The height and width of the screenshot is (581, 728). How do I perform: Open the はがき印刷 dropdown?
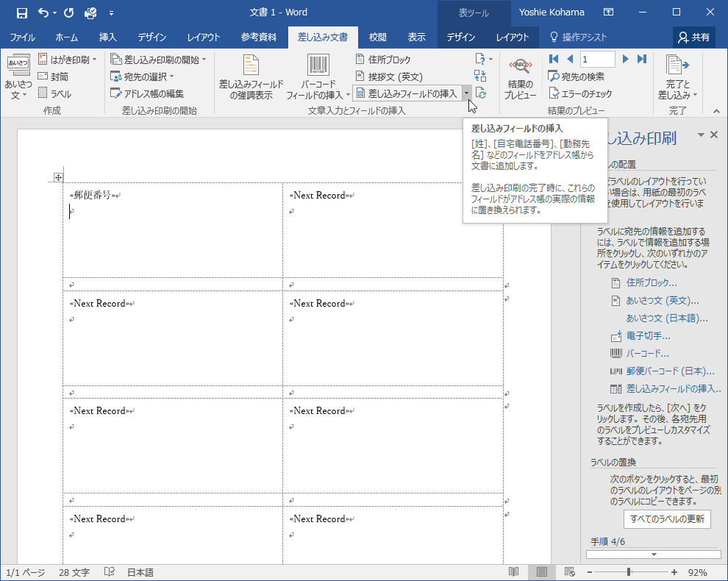coord(68,60)
